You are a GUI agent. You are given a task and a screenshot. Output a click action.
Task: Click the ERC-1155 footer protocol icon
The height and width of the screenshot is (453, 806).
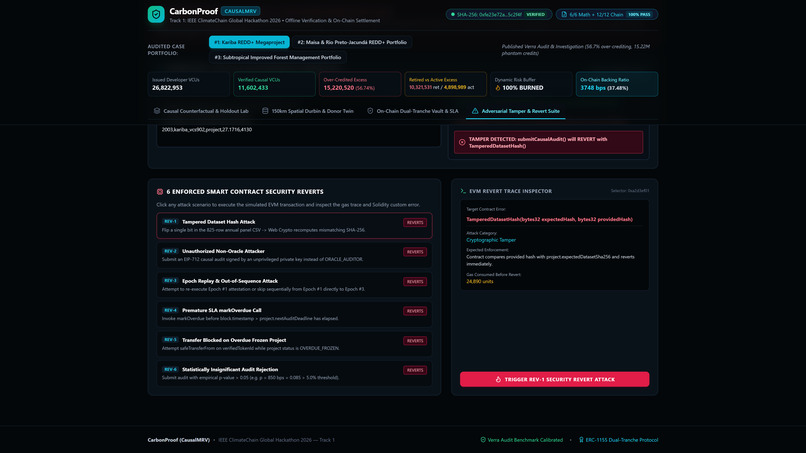[x=581, y=440]
